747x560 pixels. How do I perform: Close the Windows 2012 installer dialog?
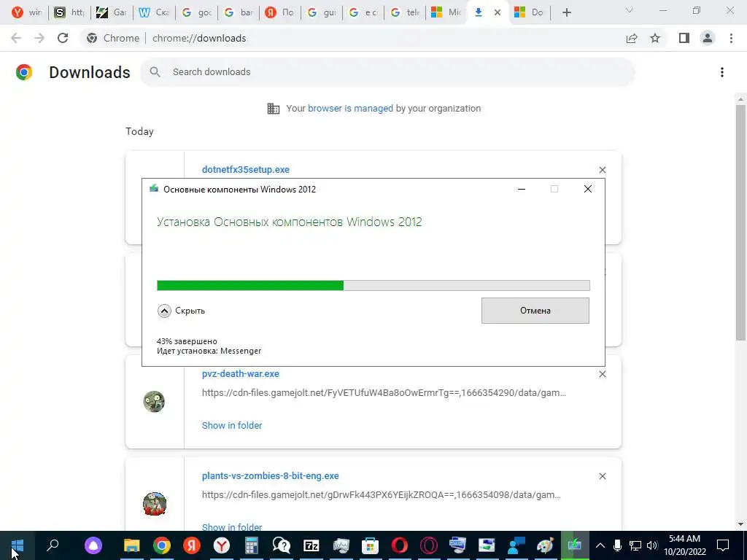pyautogui.click(x=588, y=189)
